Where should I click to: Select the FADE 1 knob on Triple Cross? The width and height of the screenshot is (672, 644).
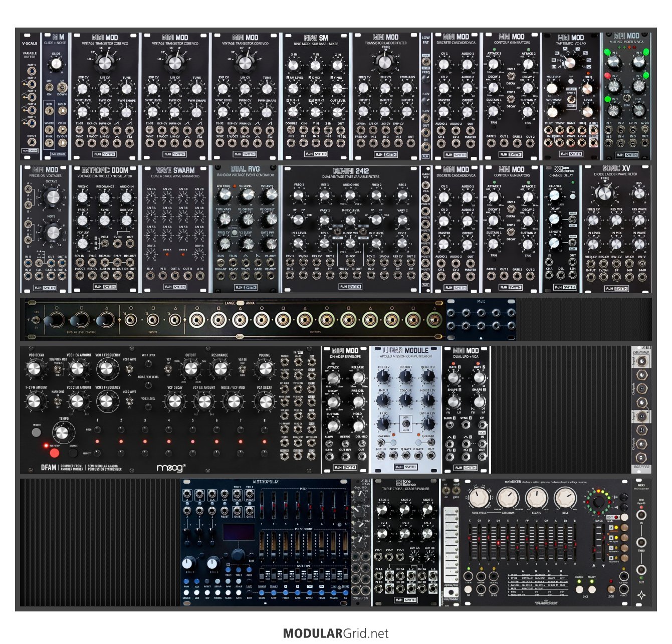click(x=383, y=510)
